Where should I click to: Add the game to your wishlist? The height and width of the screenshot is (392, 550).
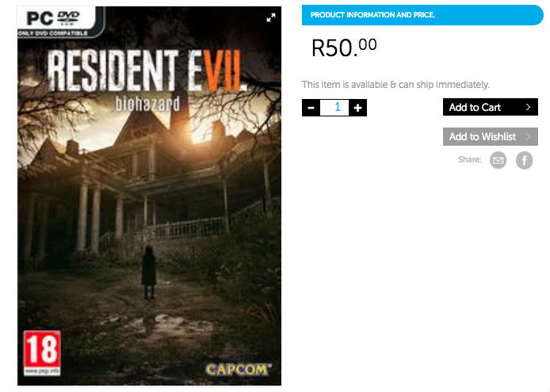point(491,137)
